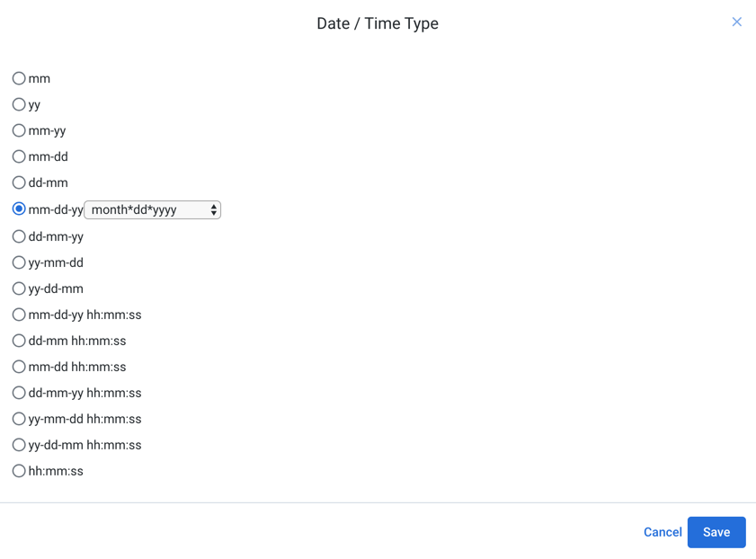The height and width of the screenshot is (559, 756).
Task: Choose dd-mm-yy hh:mm:ss format
Action: (x=19, y=393)
